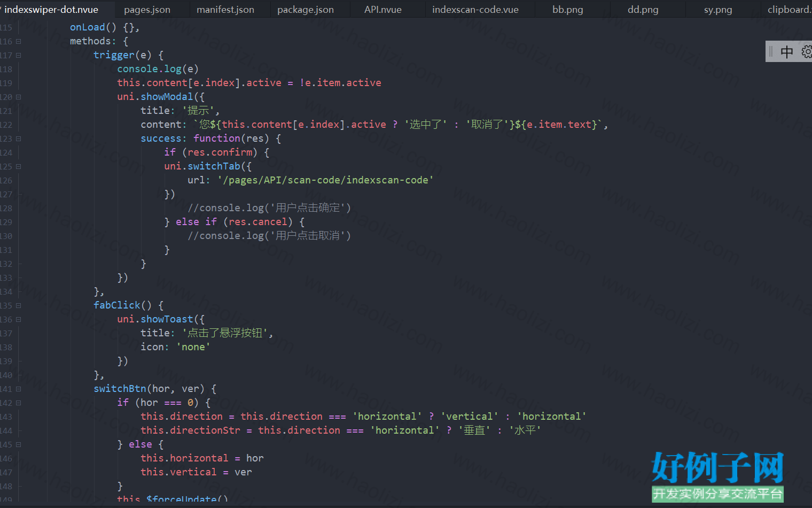Image resolution: width=812 pixels, height=508 pixels.
Task: Switch to the dd.png tab
Action: (643, 10)
